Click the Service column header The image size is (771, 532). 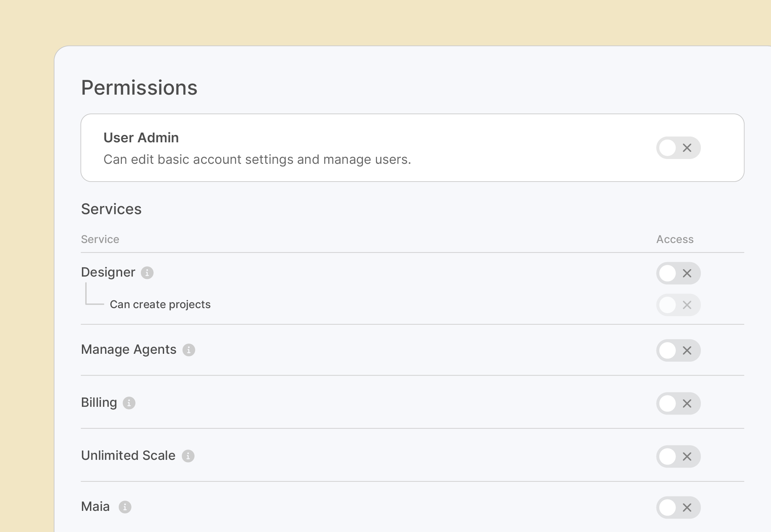point(100,239)
